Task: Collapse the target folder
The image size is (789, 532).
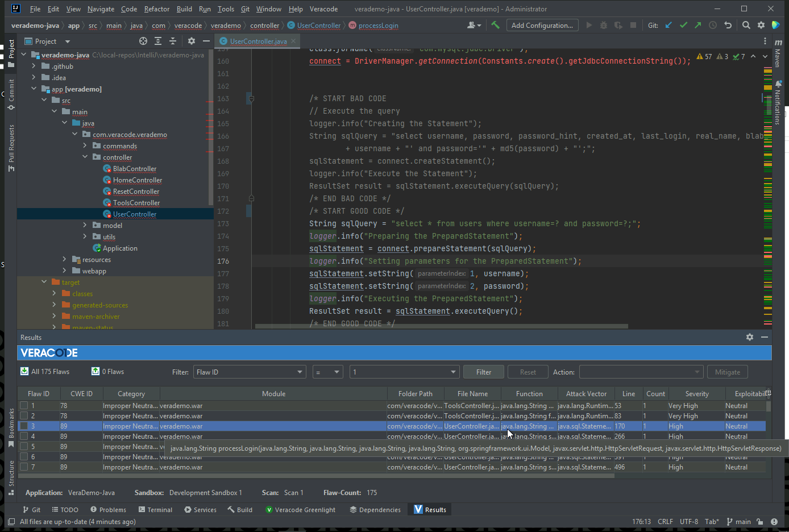Action: click(44, 282)
